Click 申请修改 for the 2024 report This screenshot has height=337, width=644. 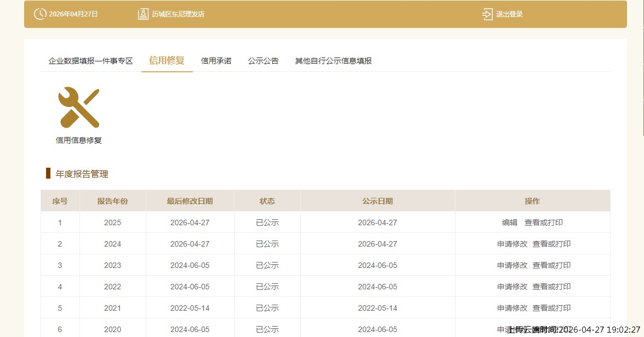[x=512, y=244]
